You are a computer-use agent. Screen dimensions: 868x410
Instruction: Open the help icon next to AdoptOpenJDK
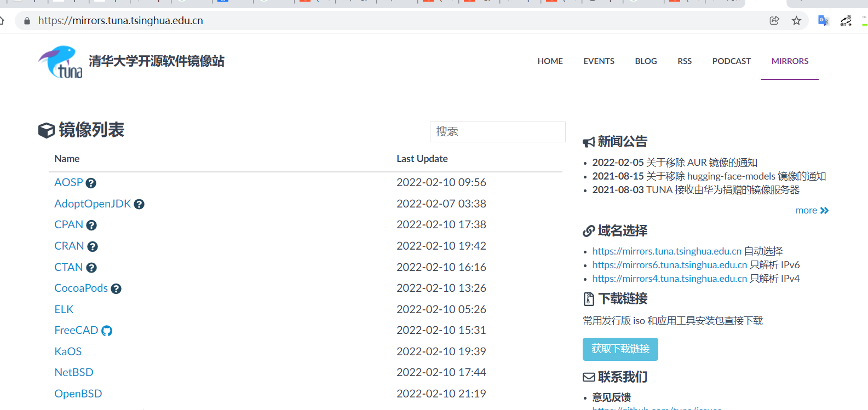139,204
